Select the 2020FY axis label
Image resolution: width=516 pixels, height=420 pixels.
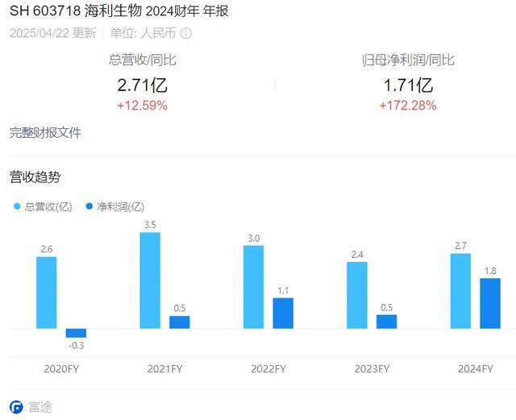pyautogui.click(x=61, y=368)
